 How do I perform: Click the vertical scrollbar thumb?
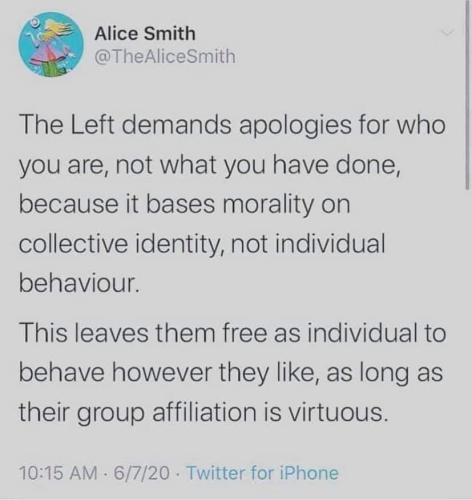467,95
